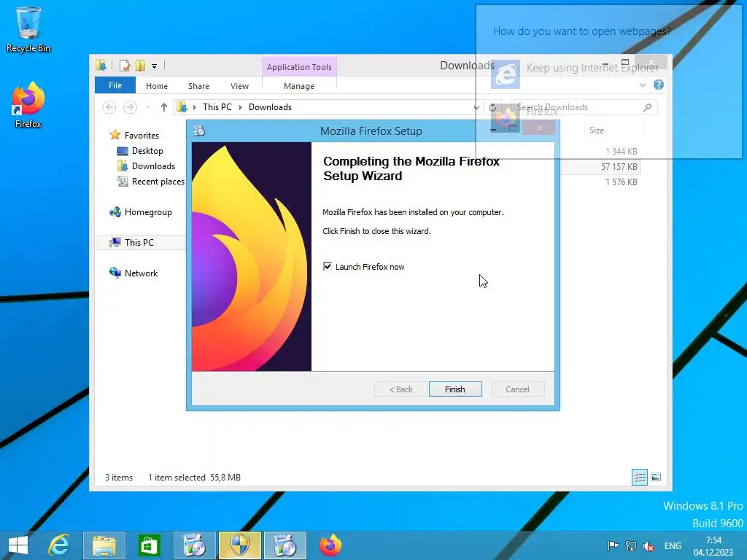Screen dimensions: 747x560
Task: Open Customize Quick Access Toolbar dropdown
Action: coord(155,66)
